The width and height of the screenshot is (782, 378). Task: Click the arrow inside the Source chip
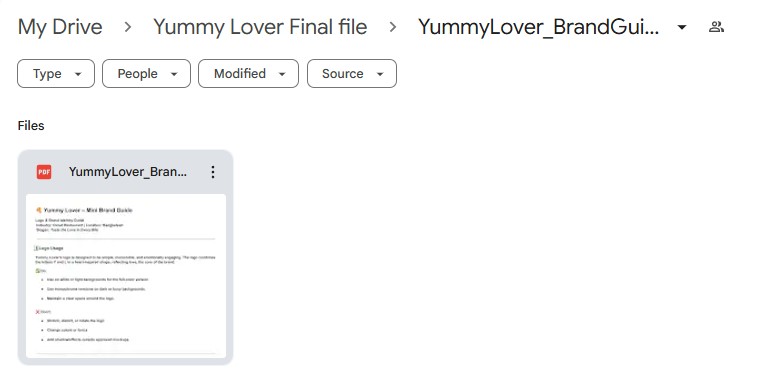(x=380, y=74)
